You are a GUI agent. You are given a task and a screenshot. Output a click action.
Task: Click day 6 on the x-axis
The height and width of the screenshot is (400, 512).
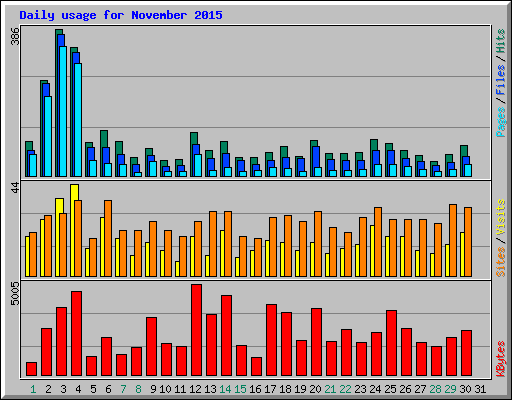108,389
